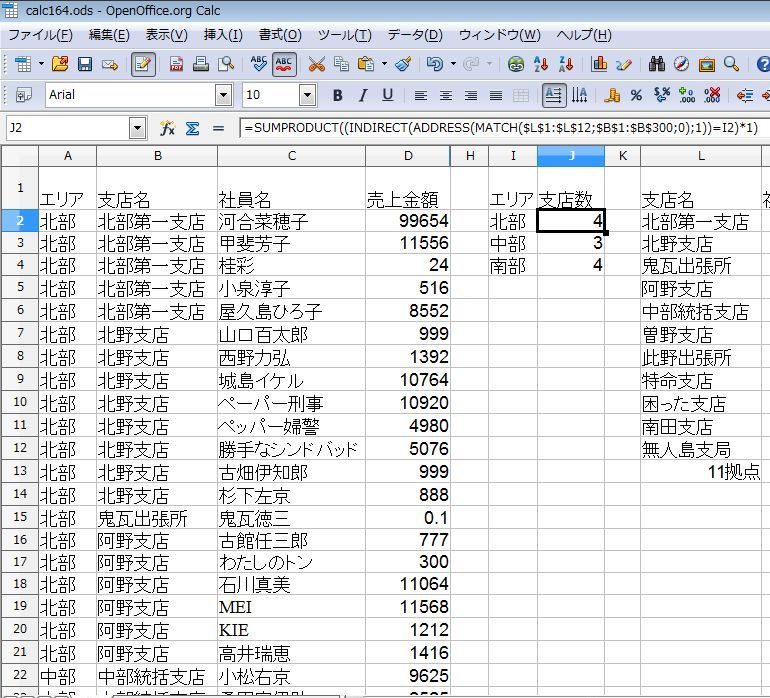Toggle Bold formatting
This screenshot has width=770, height=698.
337,96
